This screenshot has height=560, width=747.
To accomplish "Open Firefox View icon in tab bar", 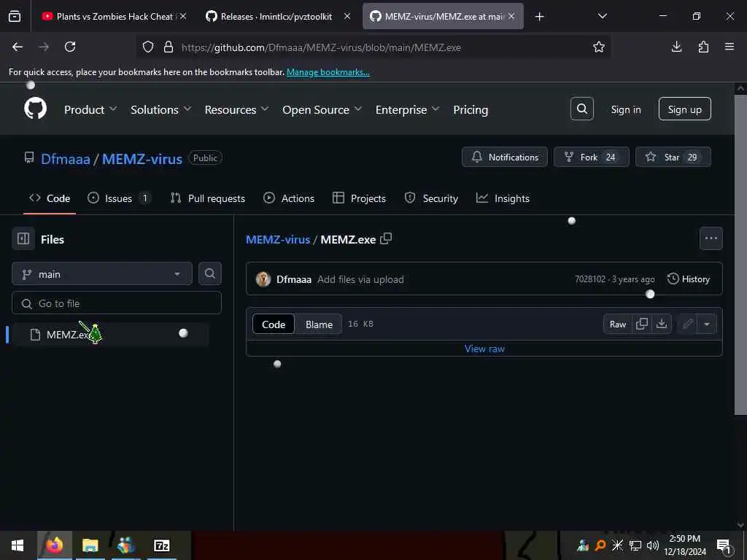I will 15,16.
